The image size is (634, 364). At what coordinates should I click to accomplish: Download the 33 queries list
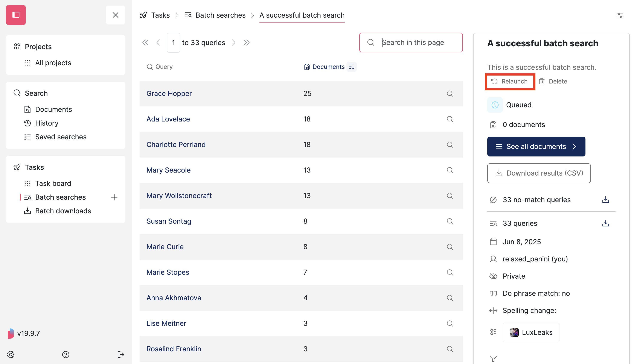[x=605, y=223]
